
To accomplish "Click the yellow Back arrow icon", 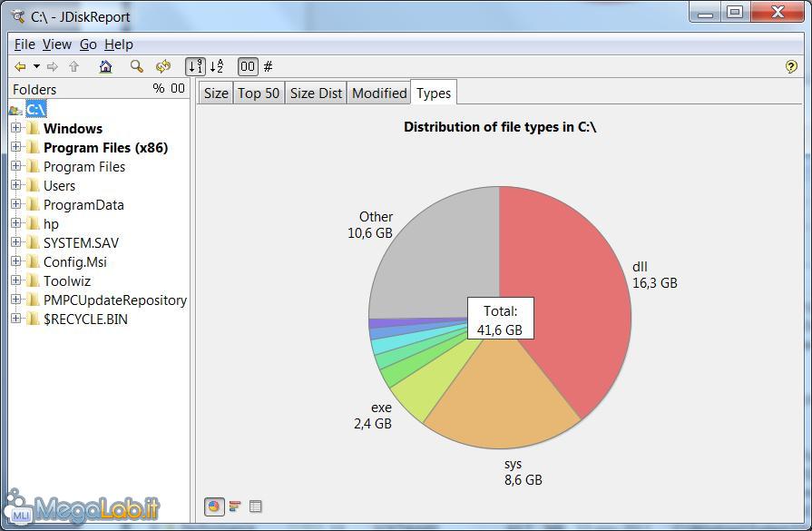I will tap(20, 66).
